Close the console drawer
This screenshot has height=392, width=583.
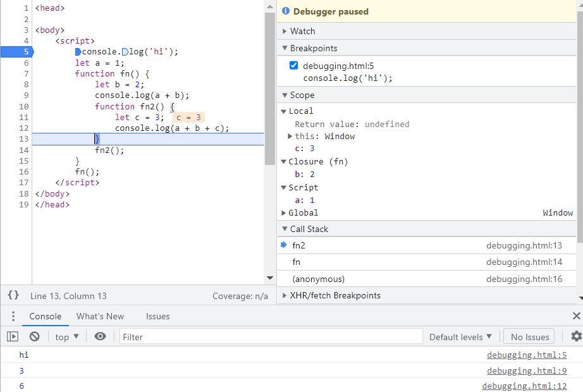point(576,315)
